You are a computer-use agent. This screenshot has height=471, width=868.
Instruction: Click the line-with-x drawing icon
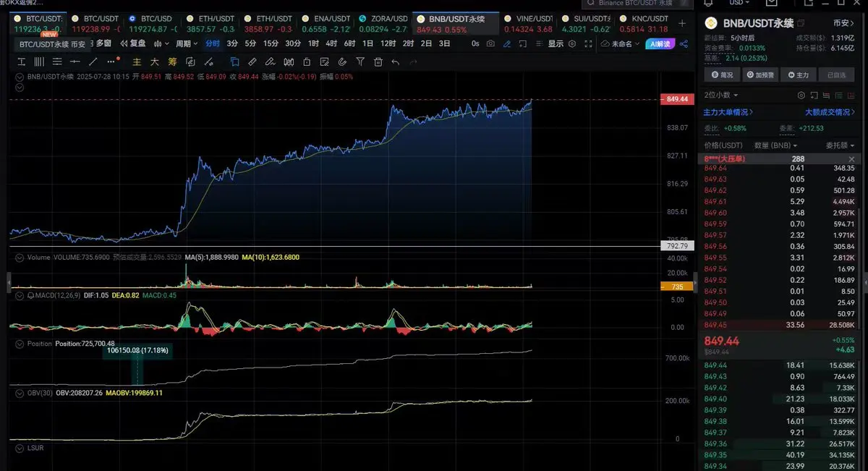click(208, 61)
